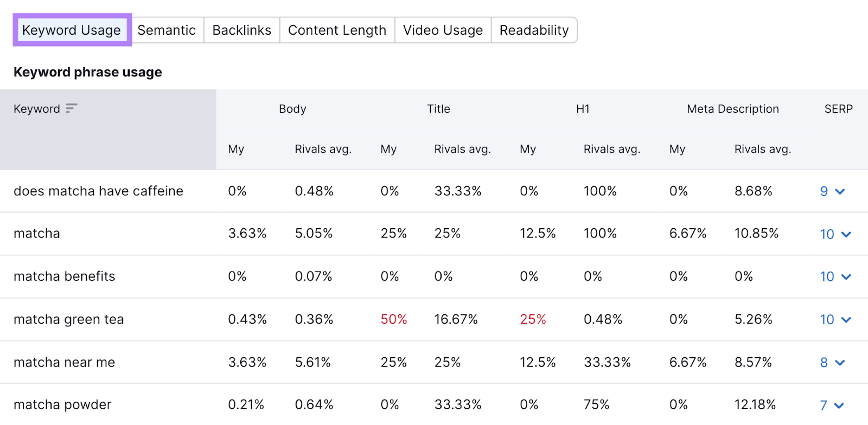This screenshot has width=868, height=425.
Task: Open the Semantic tab
Action: coord(167,30)
